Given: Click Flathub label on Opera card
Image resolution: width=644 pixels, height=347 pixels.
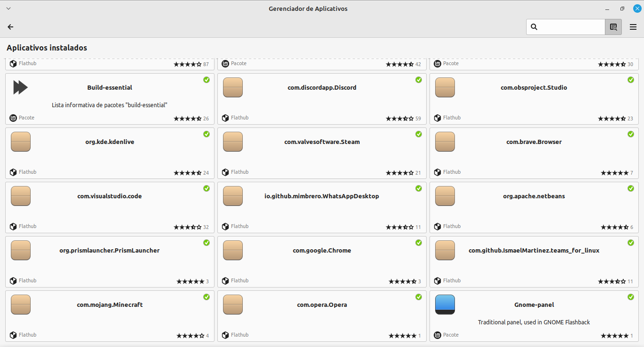Looking at the screenshot, I should (239, 335).
